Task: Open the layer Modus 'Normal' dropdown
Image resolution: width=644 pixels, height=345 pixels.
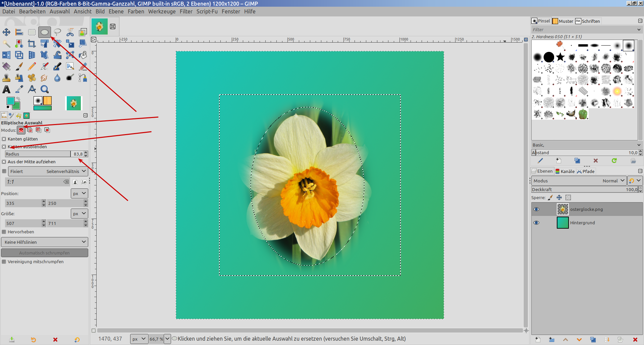Action: (x=579, y=181)
